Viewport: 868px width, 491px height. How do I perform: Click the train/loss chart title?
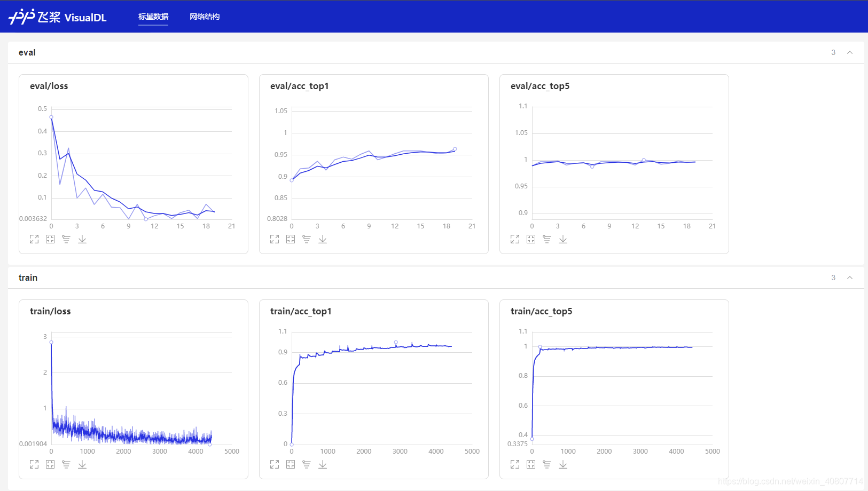coord(50,311)
